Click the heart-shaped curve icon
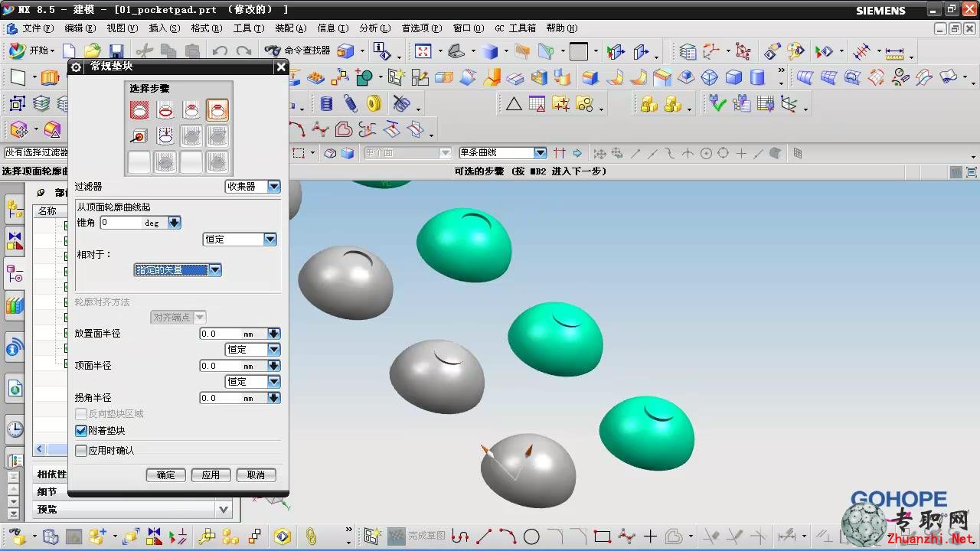Screen dimensions: 980x551 pos(344,129)
